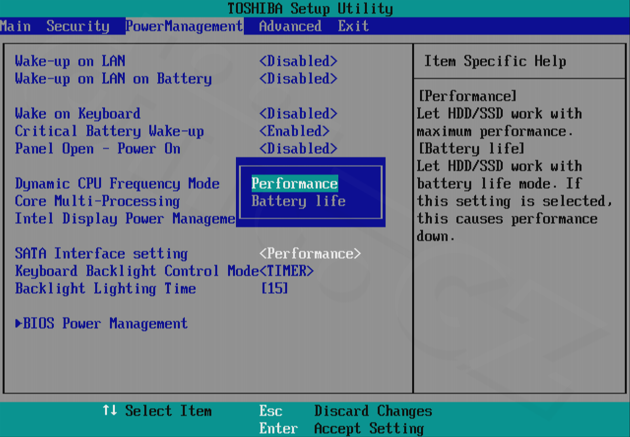630x437 pixels.
Task: Open the Main tab
Action: [15, 26]
